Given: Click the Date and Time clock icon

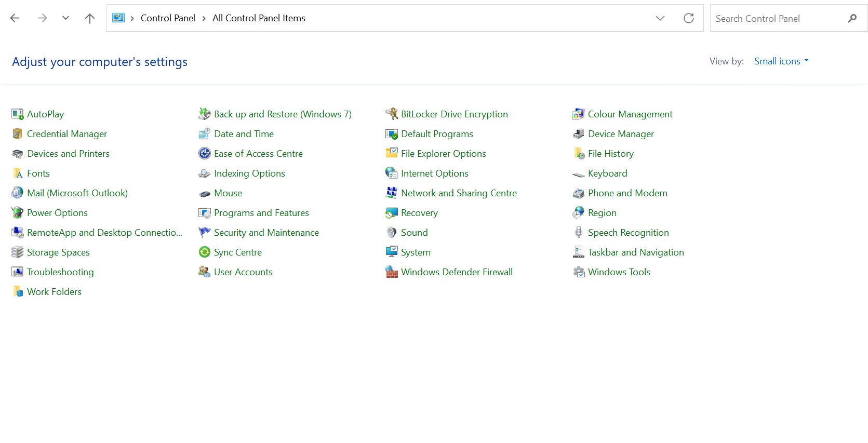Looking at the screenshot, I should click(205, 134).
